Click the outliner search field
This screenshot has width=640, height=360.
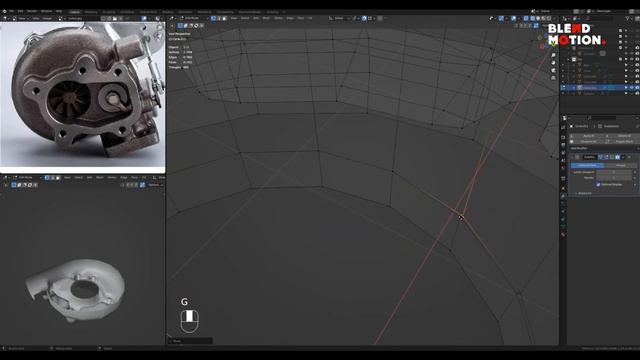tap(599, 18)
